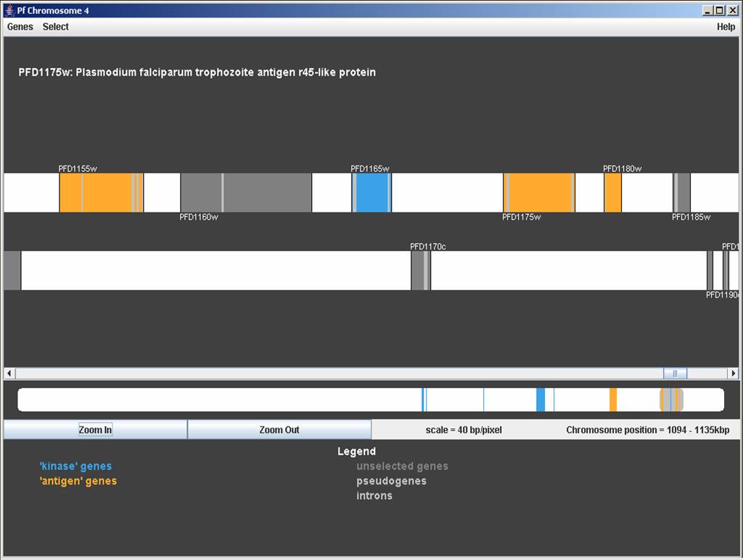Click the Zoom Out button
Viewport: 743px width, 560px height.
279,429
